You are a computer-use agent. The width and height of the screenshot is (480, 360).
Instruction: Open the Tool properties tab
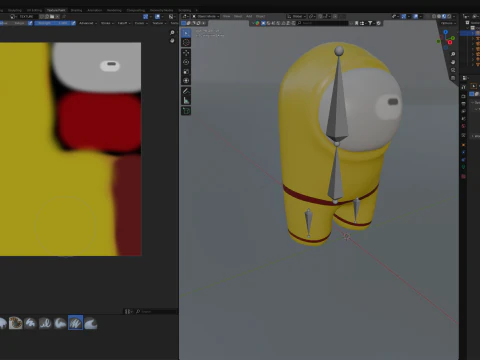tap(463, 87)
